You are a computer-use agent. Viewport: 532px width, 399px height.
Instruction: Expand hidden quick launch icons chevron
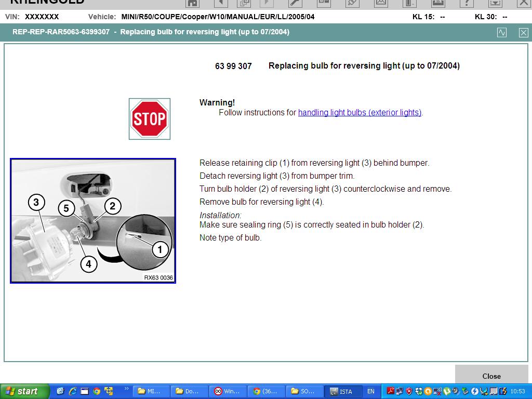126,389
